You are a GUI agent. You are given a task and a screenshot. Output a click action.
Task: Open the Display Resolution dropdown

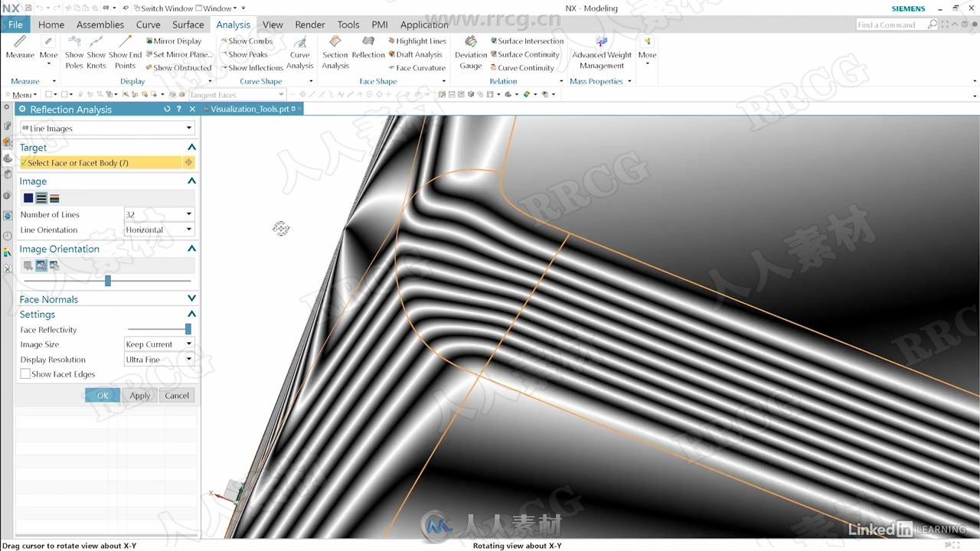tap(159, 360)
